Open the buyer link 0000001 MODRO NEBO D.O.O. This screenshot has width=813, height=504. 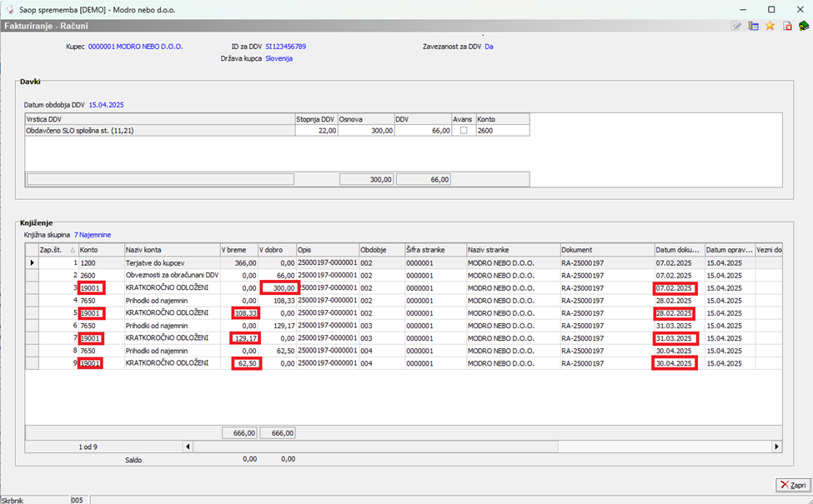point(135,47)
